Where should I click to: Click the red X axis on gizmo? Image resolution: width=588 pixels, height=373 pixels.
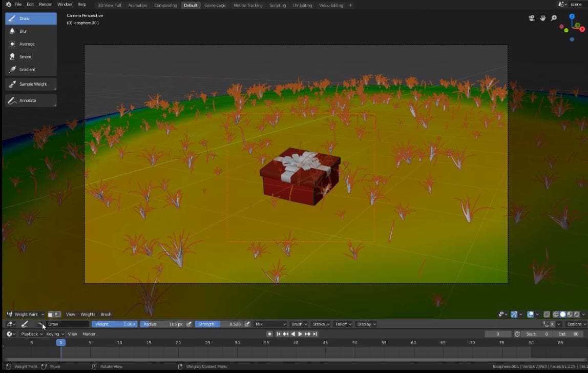coord(582,29)
